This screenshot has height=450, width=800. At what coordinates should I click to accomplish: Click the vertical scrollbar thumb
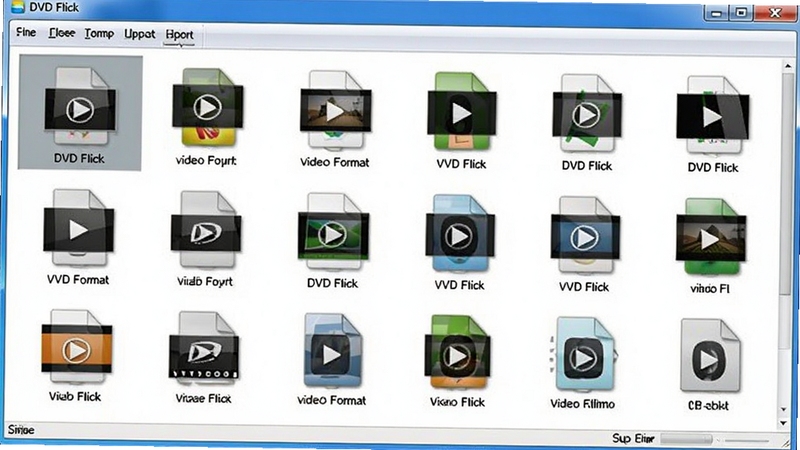(x=787, y=184)
